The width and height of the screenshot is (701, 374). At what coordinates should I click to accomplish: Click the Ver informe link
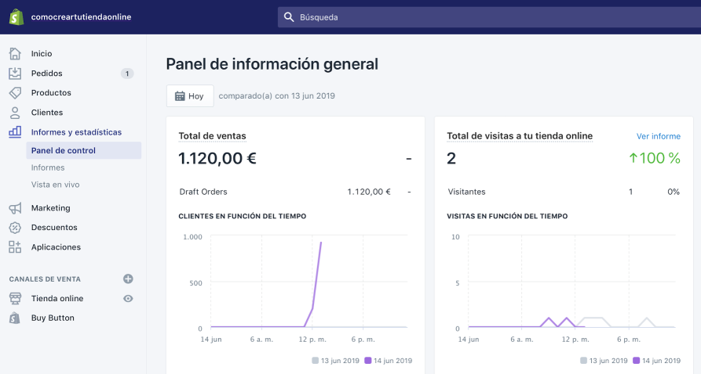coord(658,136)
